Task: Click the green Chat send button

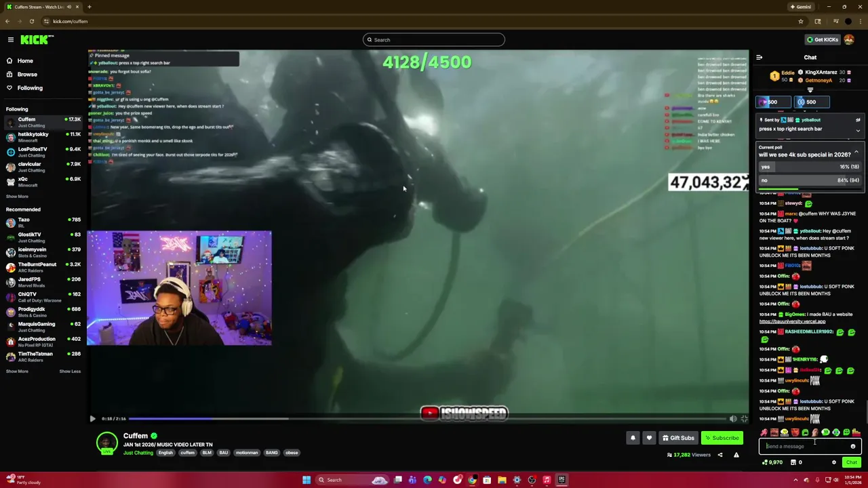Action: click(852, 462)
